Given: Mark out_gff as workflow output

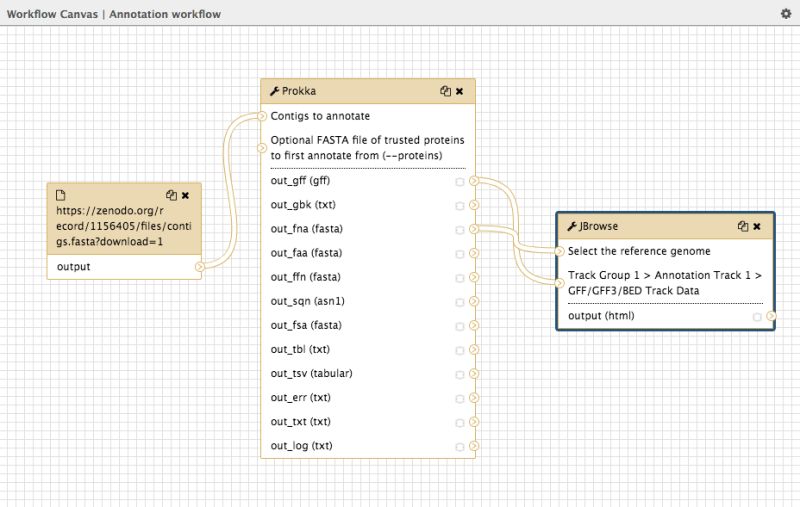Looking at the screenshot, I should coord(460,182).
